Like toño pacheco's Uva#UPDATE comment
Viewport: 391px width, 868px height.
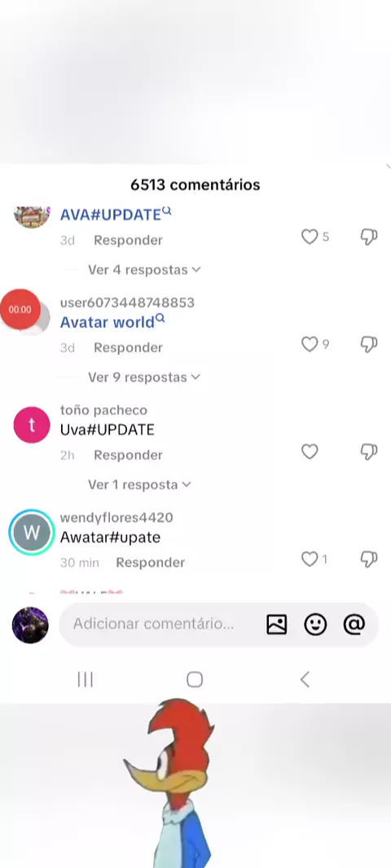310,452
